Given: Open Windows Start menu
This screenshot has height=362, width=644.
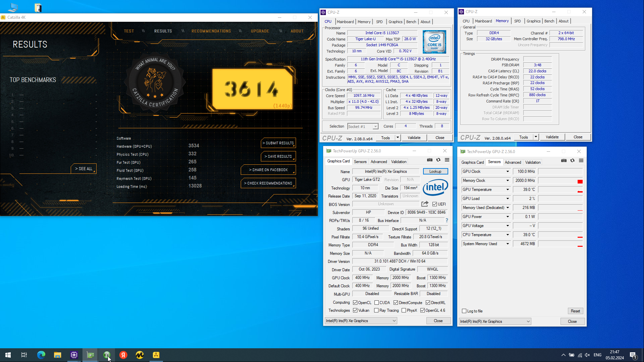Looking at the screenshot, I should coord(8,355).
